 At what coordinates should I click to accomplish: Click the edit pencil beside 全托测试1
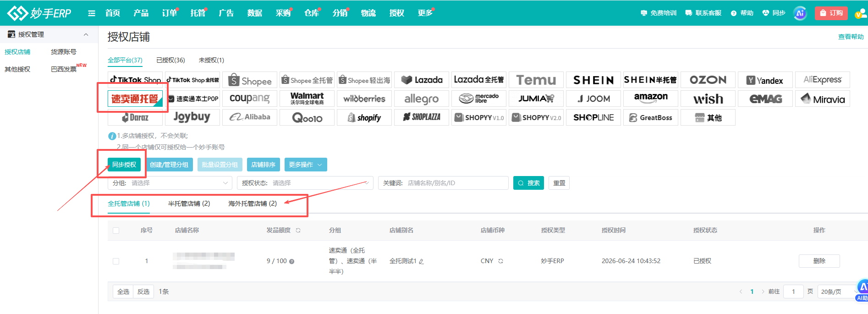point(421,261)
